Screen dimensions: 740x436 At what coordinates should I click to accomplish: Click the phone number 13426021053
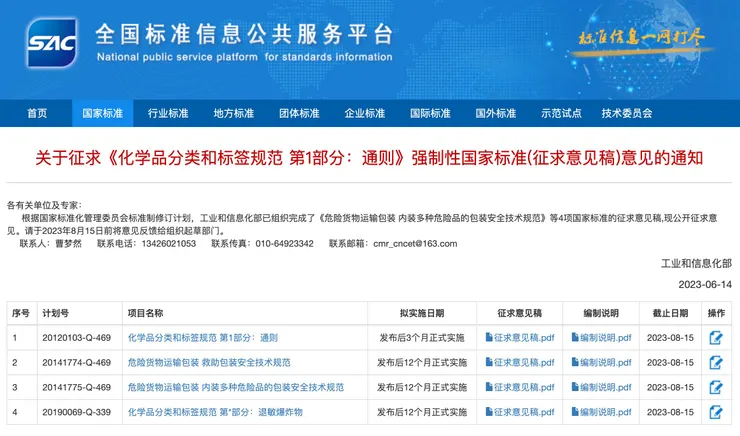point(168,244)
